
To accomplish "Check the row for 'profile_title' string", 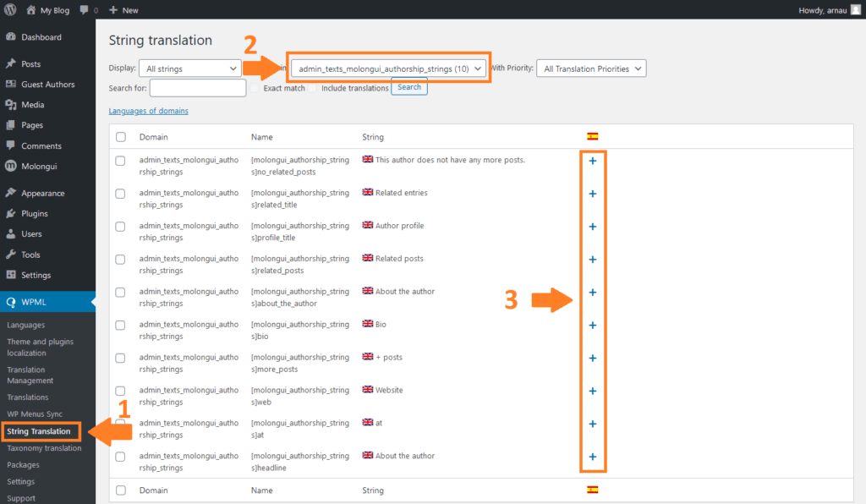I will click(120, 227).
